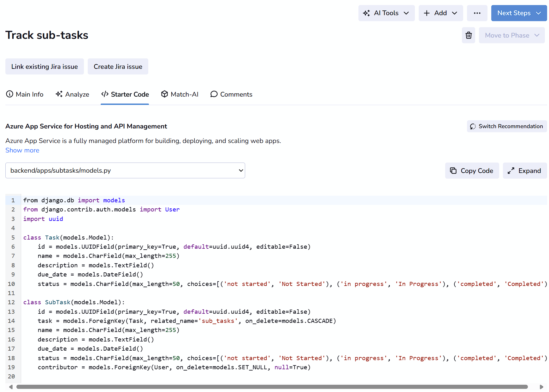Click the Create Jira issue button
This screenshot has width=549, height=392.
118,67
